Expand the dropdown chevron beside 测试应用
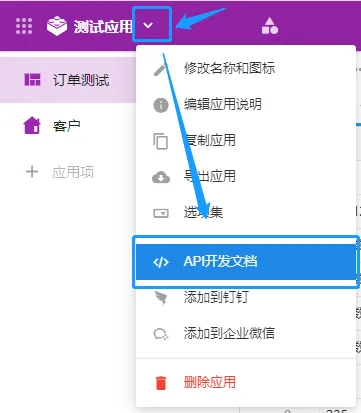 click(x=148, y=25)
